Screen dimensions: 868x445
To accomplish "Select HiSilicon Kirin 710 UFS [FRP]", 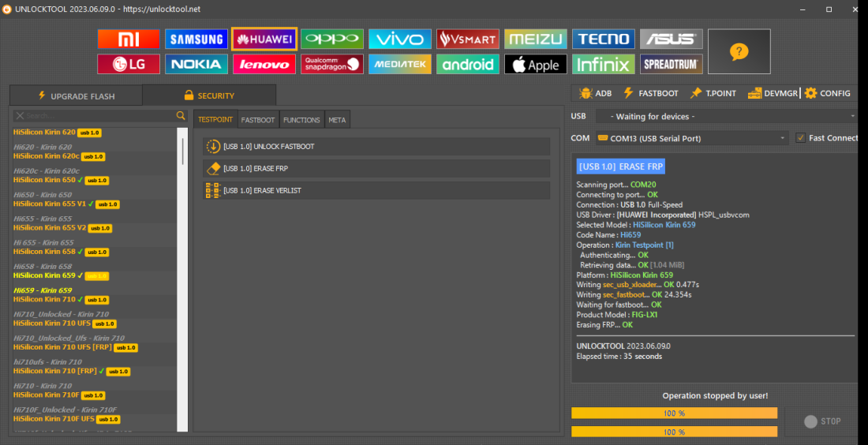I will (x=75, y=347).
